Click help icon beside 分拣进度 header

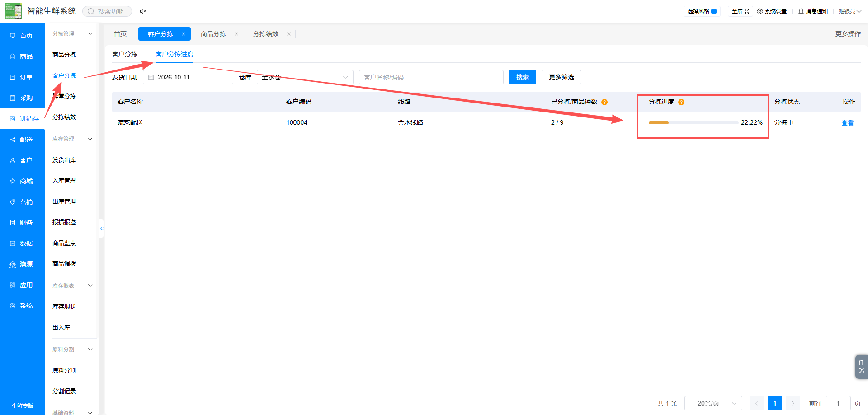681,102
